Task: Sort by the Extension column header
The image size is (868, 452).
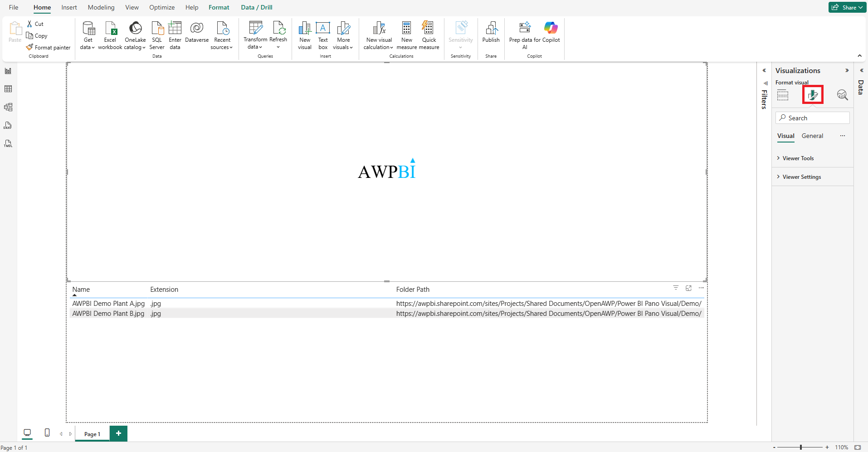Action: (x=164, y=290)
